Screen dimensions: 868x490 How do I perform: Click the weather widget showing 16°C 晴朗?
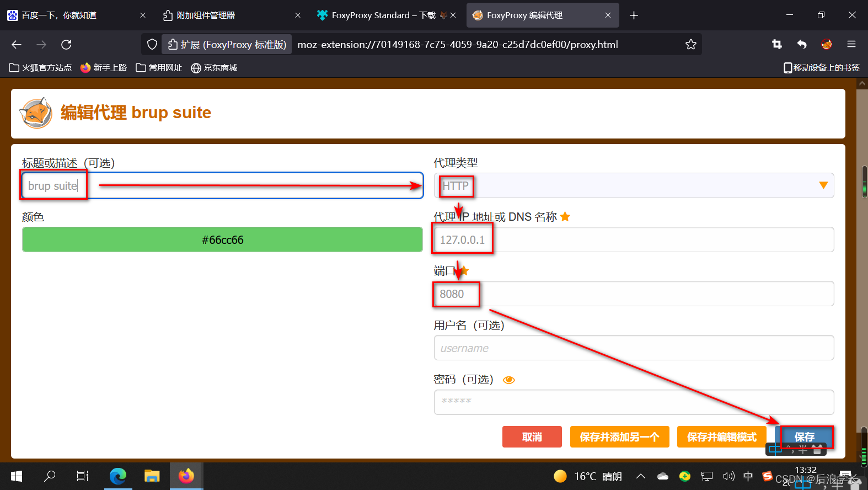[588, 476]
